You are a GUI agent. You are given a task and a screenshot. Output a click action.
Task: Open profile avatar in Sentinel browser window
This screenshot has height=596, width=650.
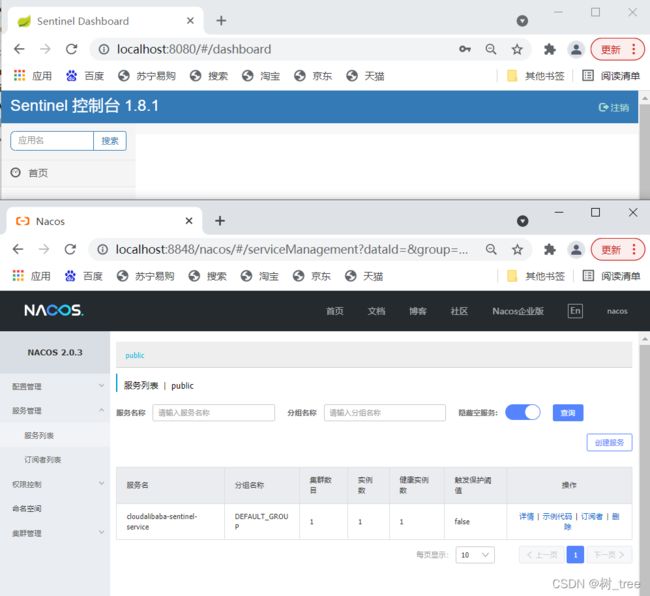(x=576, y=50)
